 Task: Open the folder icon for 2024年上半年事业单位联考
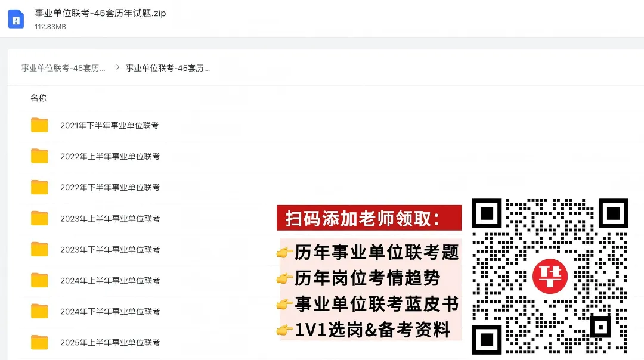point(39,280)
